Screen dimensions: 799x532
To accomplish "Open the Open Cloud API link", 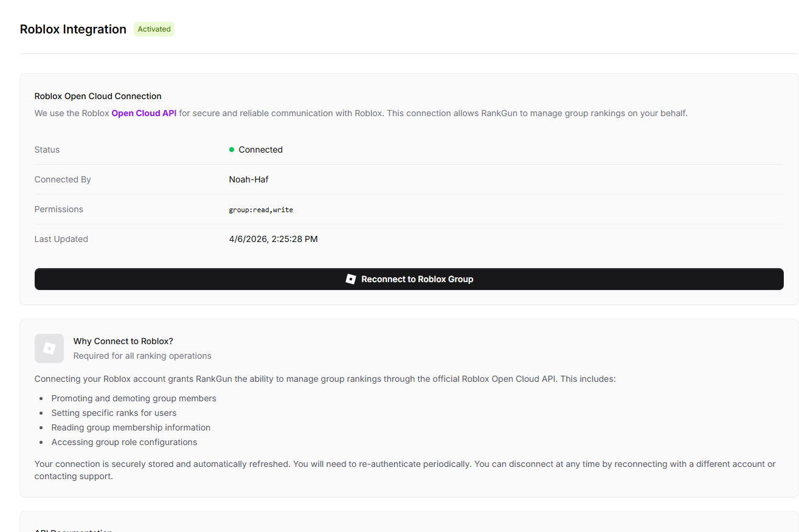I will click(x=144, y=113).
